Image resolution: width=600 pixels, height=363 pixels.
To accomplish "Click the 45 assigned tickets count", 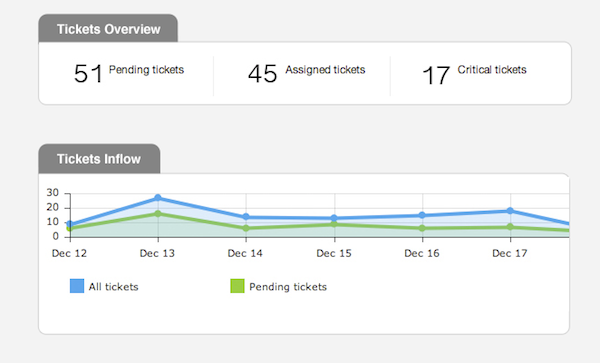I will pyautogui.click(x=262, y=73).
